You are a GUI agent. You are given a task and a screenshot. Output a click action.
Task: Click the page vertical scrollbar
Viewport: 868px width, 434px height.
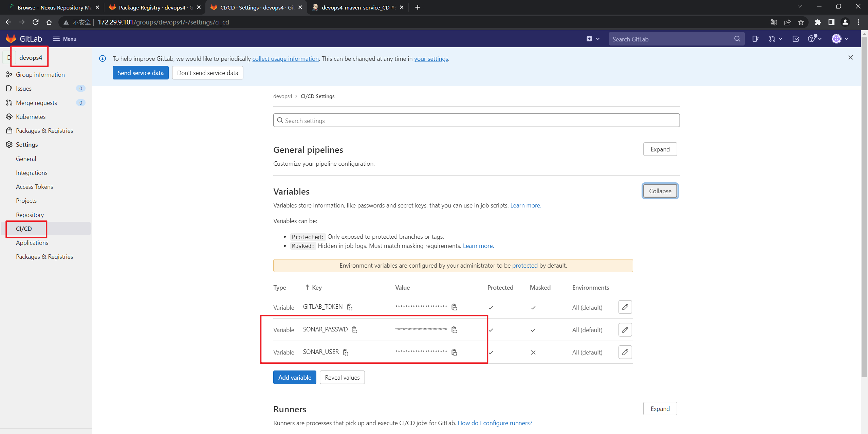point(864,207)
